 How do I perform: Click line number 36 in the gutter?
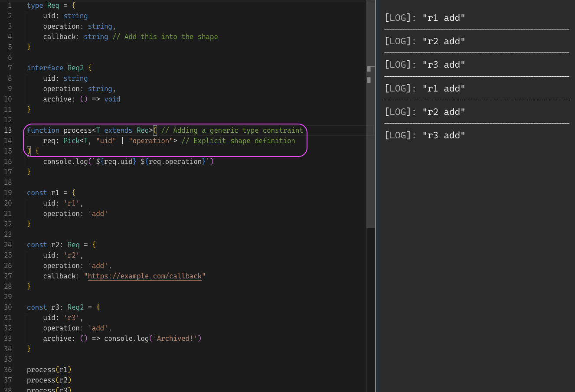[x=8, y=369]
